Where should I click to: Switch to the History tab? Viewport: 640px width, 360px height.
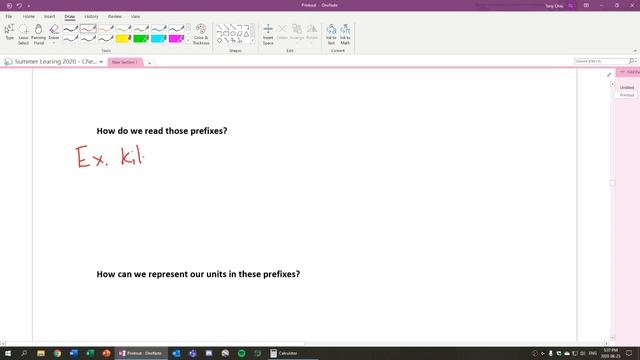point(91,17)
